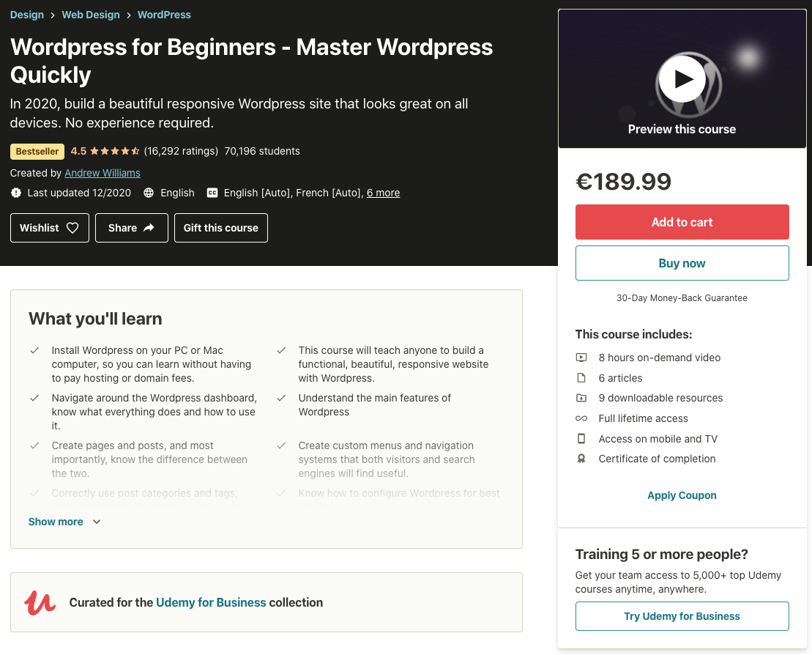The width and height of the screenshot is (812, 655).
Task: Click the globe language icon
Action: tap(149, 193)
